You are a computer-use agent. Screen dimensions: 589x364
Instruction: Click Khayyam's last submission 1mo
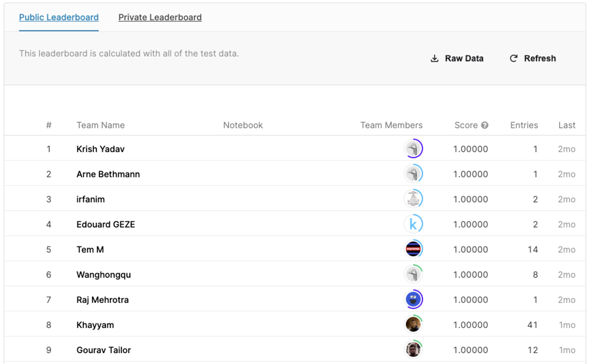click(567, 325)
